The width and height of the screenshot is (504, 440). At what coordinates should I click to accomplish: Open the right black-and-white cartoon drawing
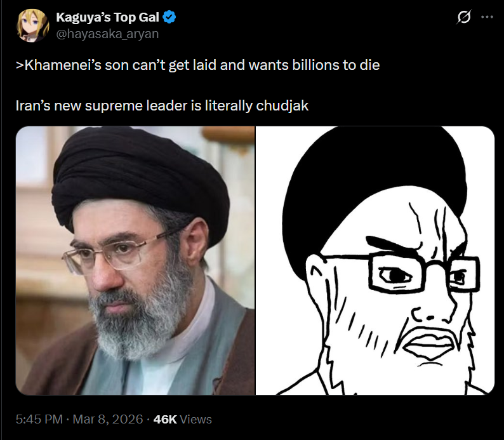(375, 260)
